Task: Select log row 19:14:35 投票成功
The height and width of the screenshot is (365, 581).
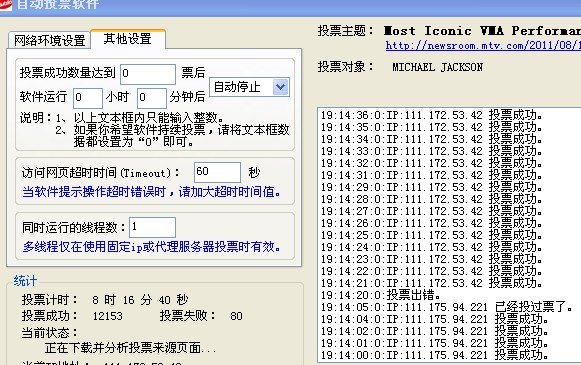Action: pos(432,127)
